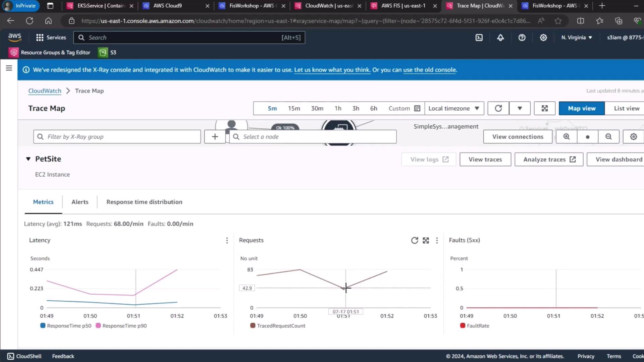Follow the 'use the old console' link

(x=430, y=70)
